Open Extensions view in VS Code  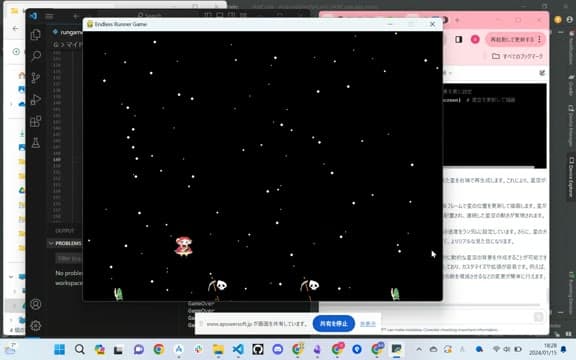(36, 121)
